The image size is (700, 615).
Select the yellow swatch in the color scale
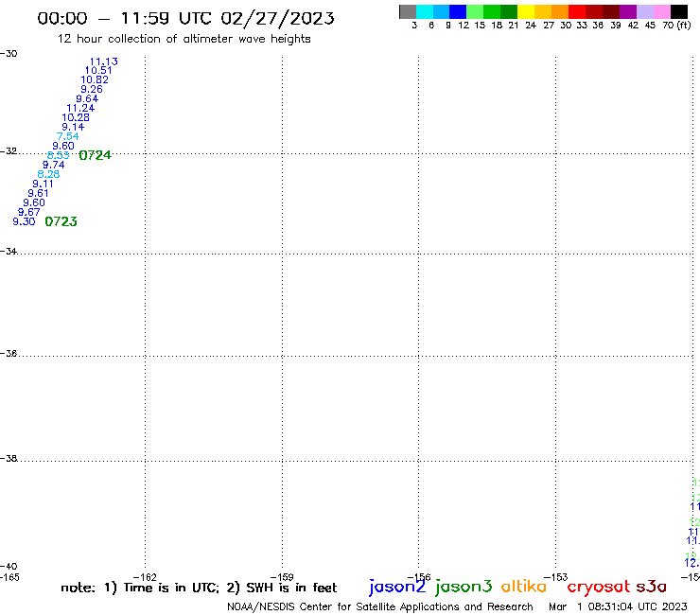click(x=526, y=11)
